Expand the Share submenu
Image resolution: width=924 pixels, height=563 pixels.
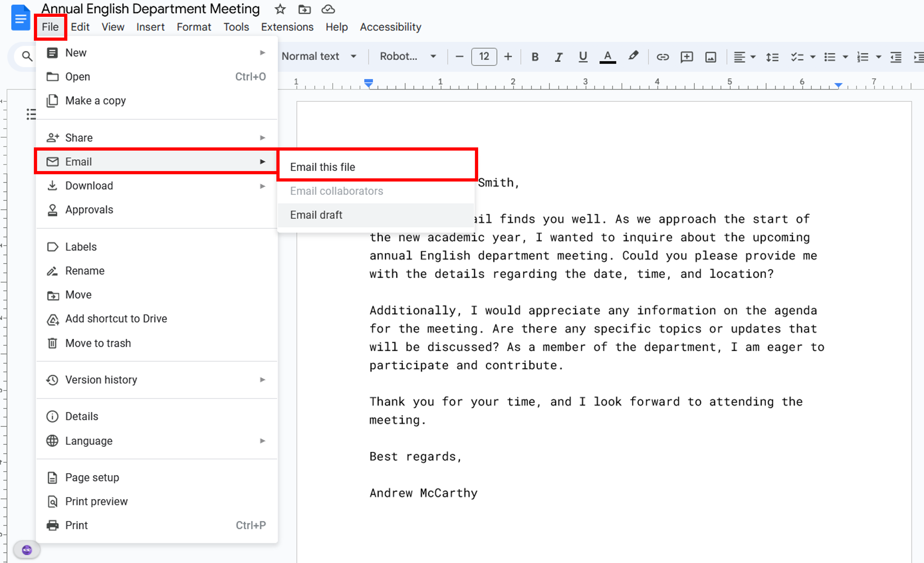click(156, 138)
